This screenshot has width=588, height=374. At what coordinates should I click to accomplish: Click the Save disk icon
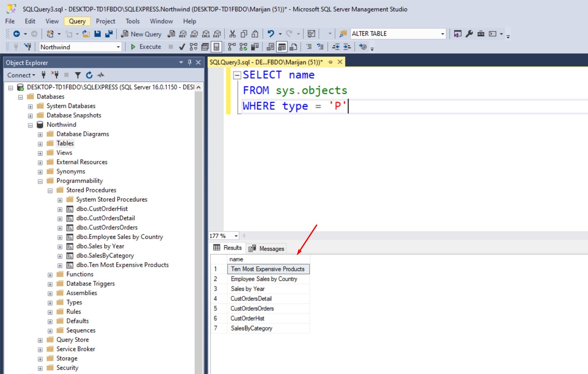[x=98, y=34]
